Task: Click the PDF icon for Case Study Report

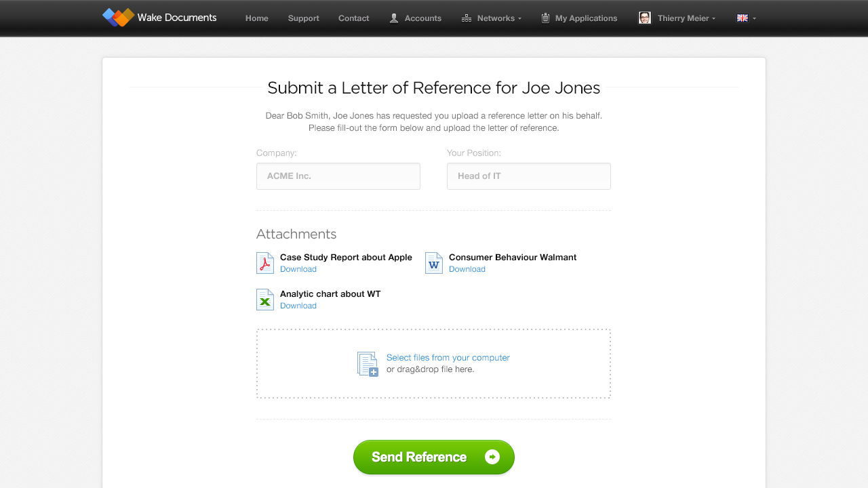Action: point(265,263)
